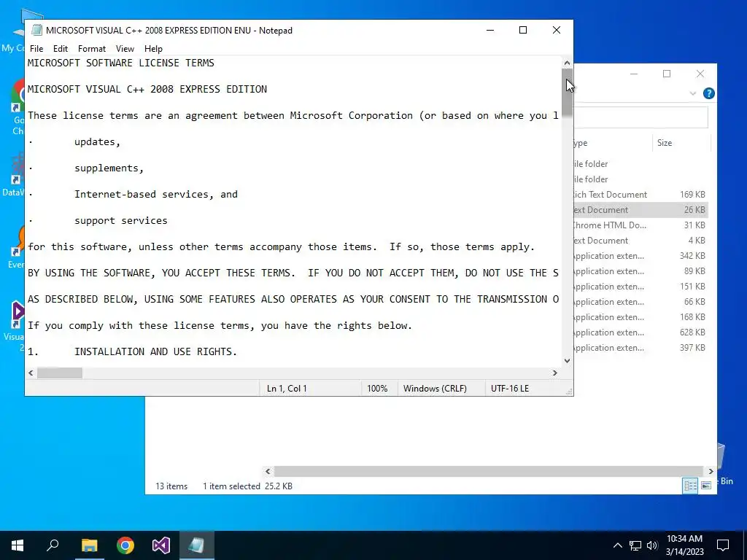The height and width of the screenshot is (560, 747).
Task: Click the Explorer horizontal scrollbar thumb
Action: (489, 472)
